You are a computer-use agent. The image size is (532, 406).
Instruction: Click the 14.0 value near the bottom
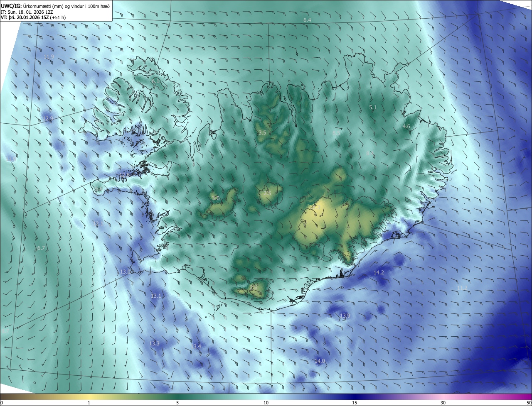point(320,361)
